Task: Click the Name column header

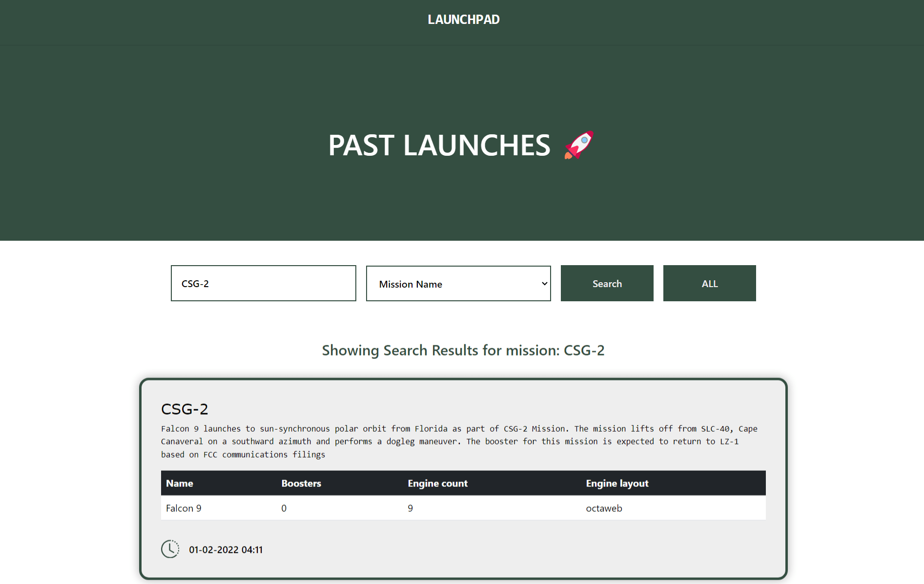Action: (x=180, y=483)
